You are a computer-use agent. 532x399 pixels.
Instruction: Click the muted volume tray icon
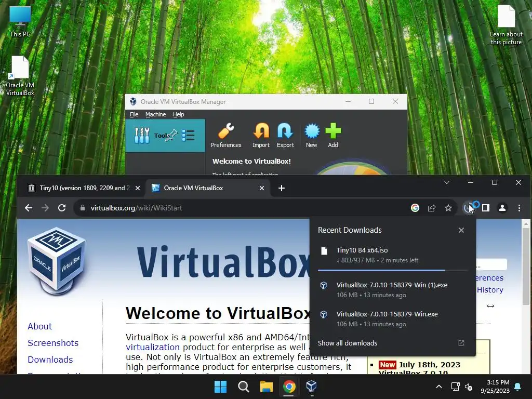click(469, 387)
